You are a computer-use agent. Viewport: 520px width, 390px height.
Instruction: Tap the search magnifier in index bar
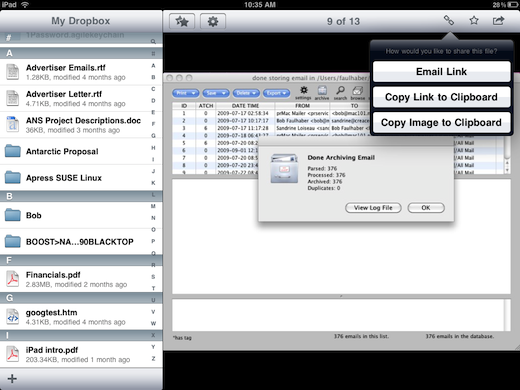(153, 42)
